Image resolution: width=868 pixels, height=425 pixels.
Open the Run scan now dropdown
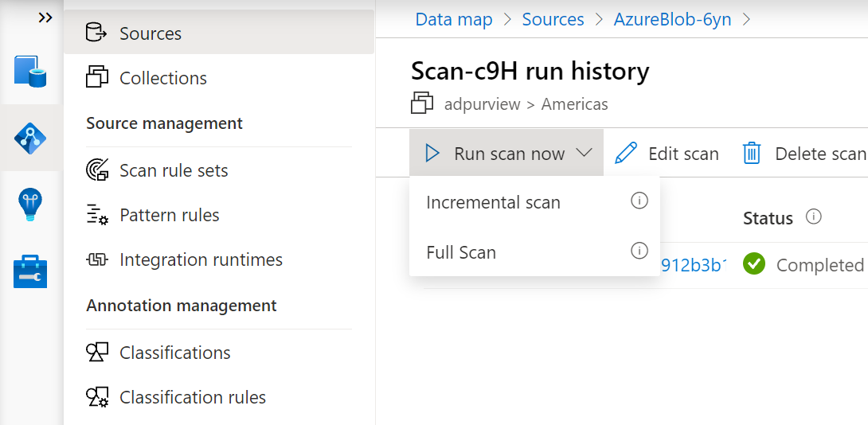(x=508, y=154)
